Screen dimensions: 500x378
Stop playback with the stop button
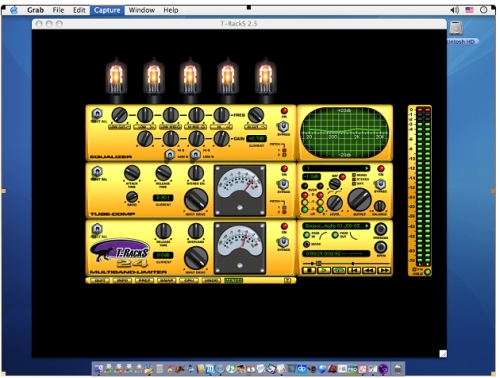pos(309,270)
